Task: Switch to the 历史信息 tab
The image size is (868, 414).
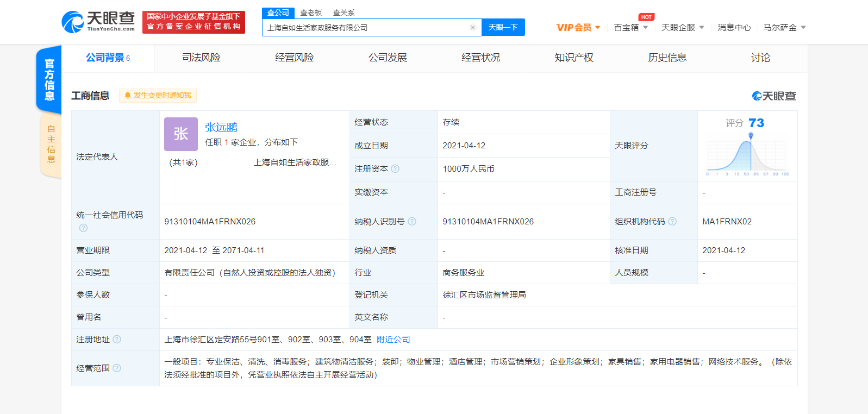Action: click(x=667, y=58)
